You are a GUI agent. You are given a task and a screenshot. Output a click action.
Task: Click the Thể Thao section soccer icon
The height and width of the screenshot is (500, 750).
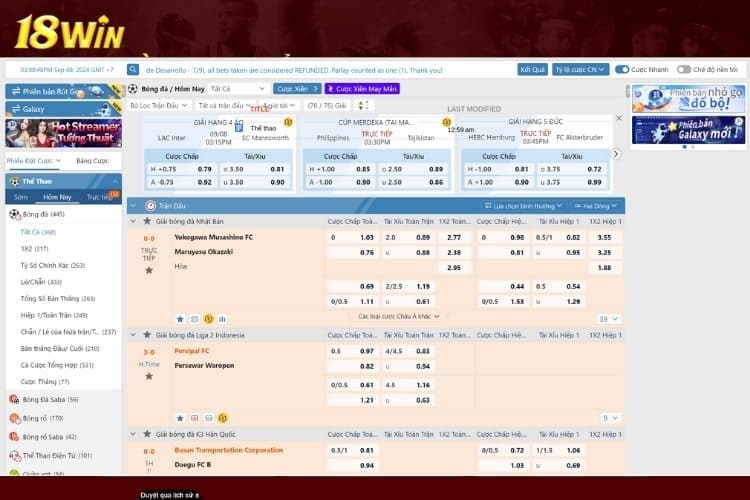click(x=15, y=181)
